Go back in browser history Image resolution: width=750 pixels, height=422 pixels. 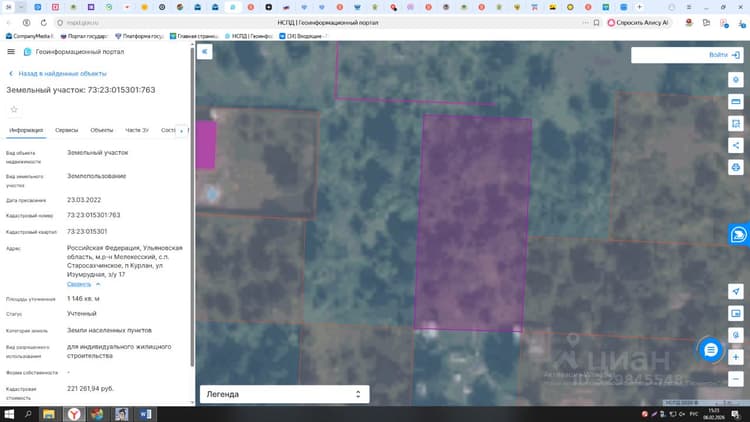[9, 22]
